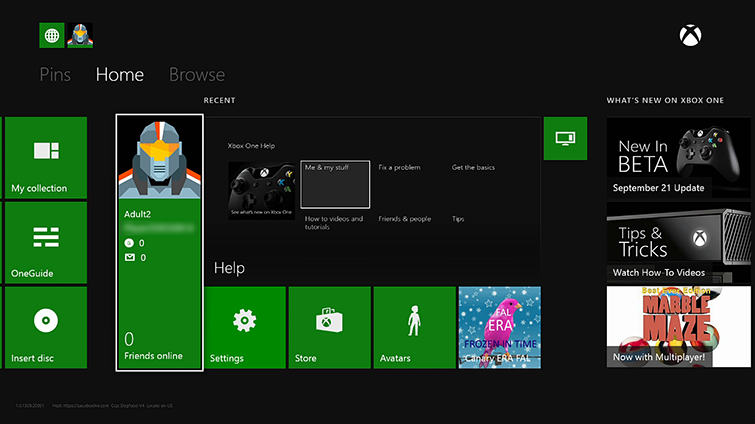Select the Insert disc tile
The width and height of the screenshot is (755, 424).
pyautogui.click(x=46, y=328)
